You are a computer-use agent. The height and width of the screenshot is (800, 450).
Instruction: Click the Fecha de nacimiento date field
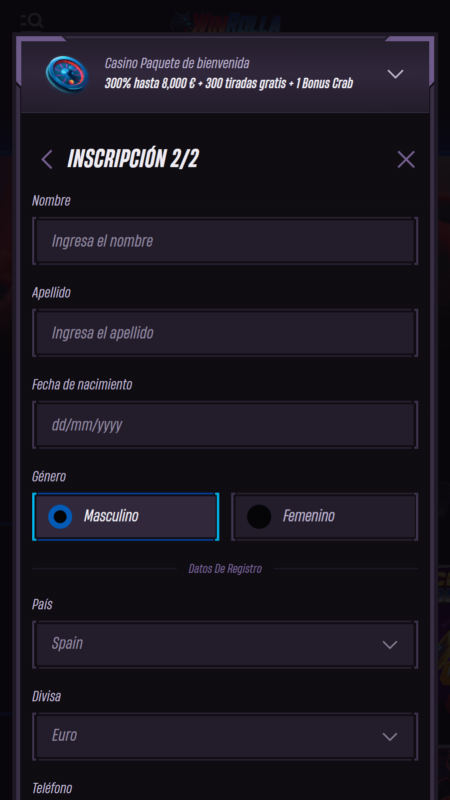click(x=225, y=424)
